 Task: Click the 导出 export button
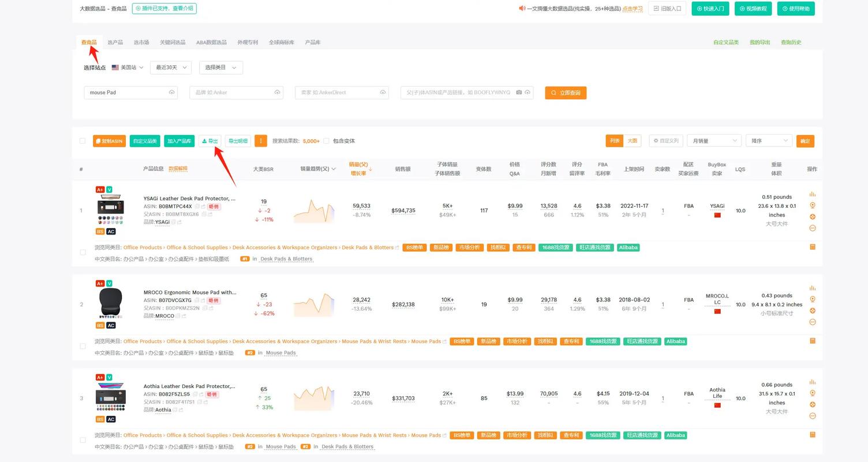point(210,141)
